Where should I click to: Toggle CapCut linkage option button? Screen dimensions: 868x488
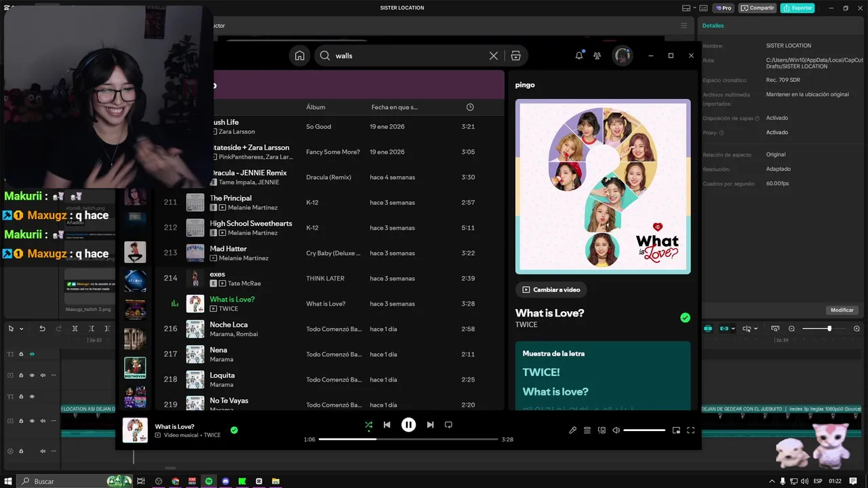pyautogui.click(x=724, y=329)
